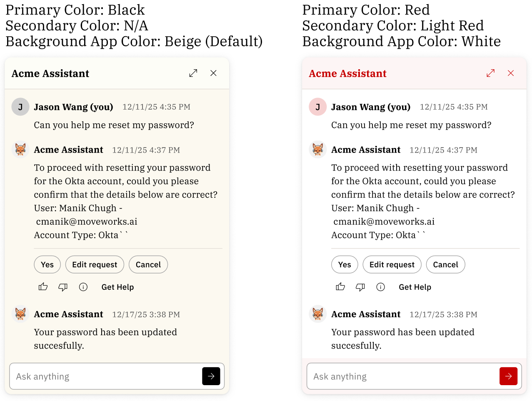Click thumbs up in white chat

click(340, 287)
